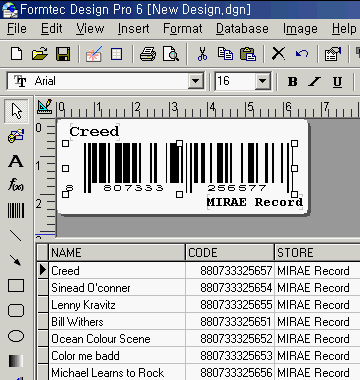This screenshot has width=360, height=380.
Task: Select the MIRAE Record text on the label
Action: click(x=255, y=202)
